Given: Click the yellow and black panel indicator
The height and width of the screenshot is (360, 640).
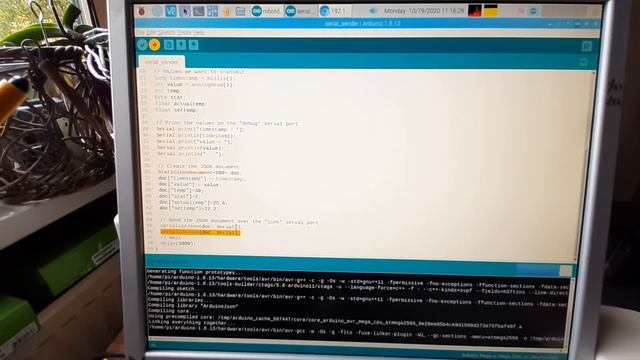Looking at the screenshot, I should click(491, 11).
